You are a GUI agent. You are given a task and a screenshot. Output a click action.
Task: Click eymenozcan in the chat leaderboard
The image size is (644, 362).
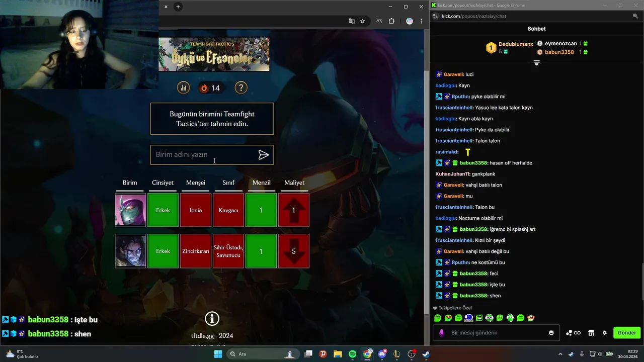pyautogui.click(x=560, y=44)
